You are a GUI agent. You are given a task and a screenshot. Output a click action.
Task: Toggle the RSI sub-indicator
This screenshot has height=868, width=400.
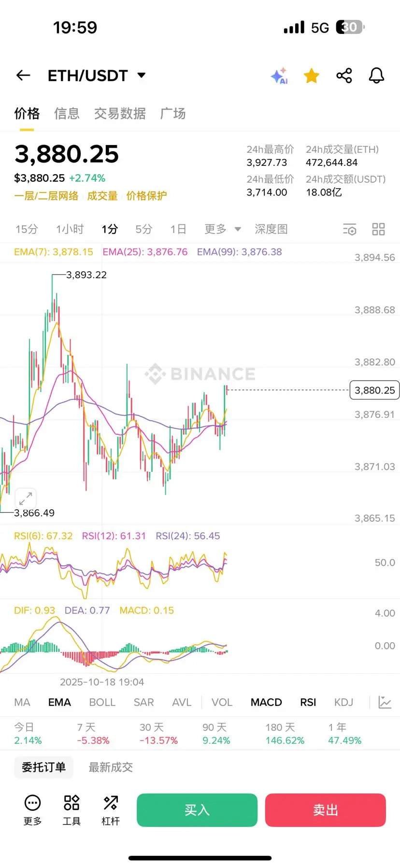pyautogui.click(x=308, y=703)
